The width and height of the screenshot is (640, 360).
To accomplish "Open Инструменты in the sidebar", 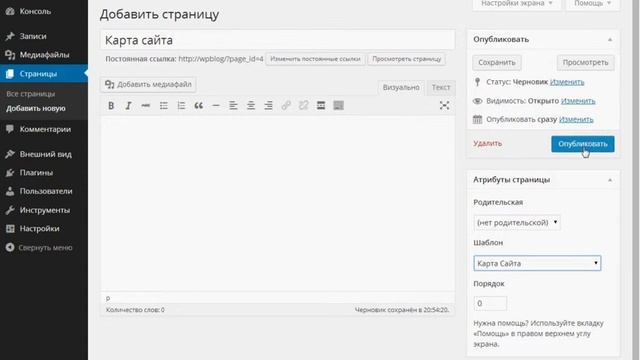I will pyautogui.click(x=44, y=210).
